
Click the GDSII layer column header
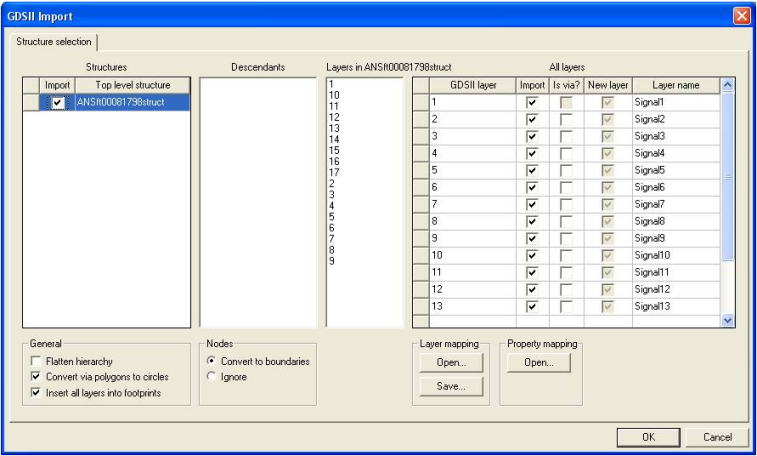point(473,85)
